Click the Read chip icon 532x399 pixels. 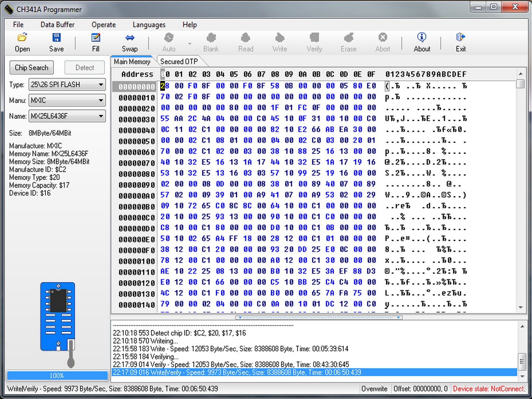tap(246, 38)
